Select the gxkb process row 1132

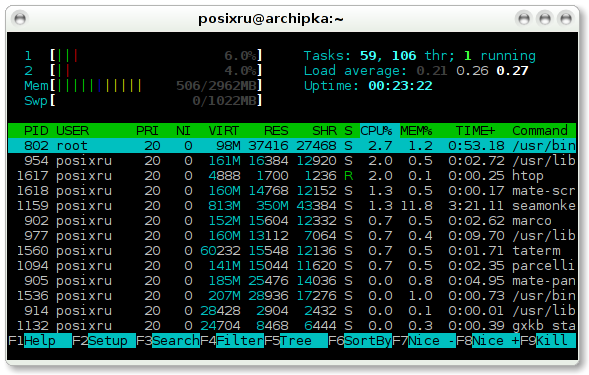click(x=292, y=325)
